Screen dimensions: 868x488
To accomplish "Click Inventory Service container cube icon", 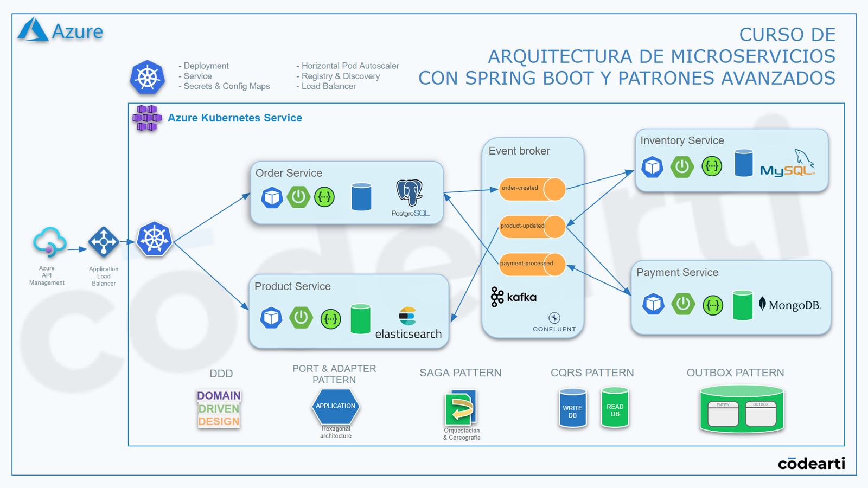I will pyautogui.click(x=652, y=167).
